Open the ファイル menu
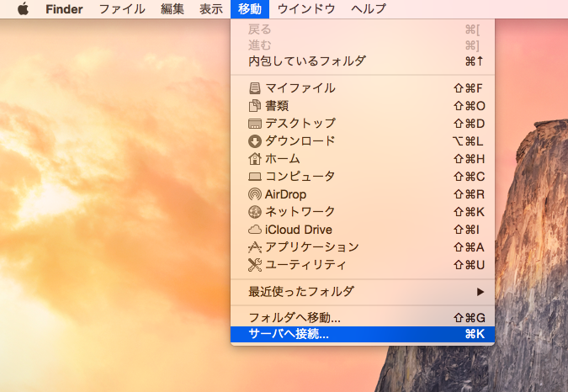Viewport: 568px width, 392px height. [x=122, y=9]
